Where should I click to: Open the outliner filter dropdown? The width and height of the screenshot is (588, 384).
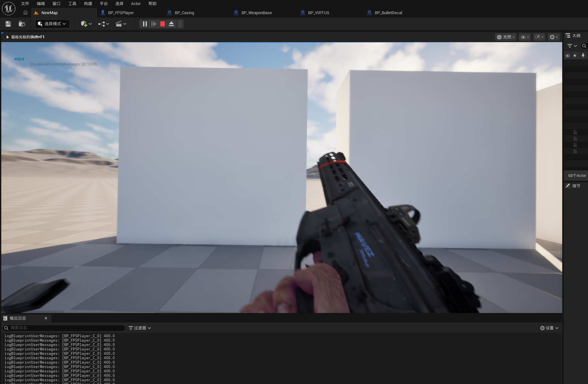pyautogui.click(x=572, y=46)
